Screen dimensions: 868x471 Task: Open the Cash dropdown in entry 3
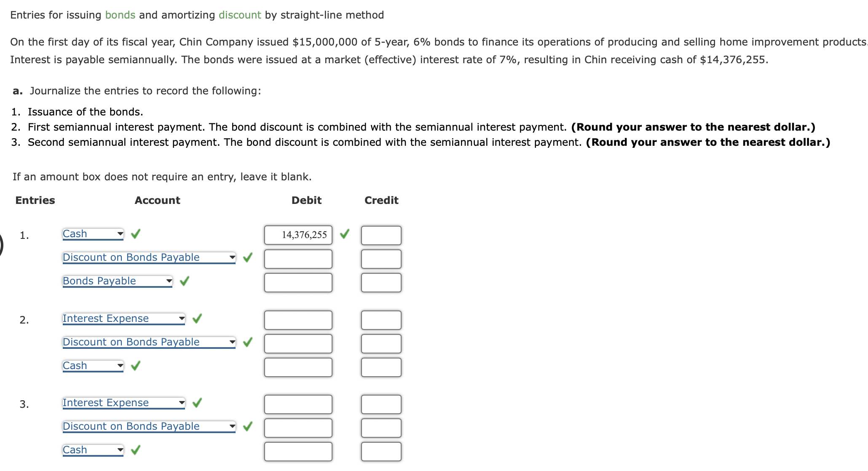pyautogui.click(x=119, y=449)
